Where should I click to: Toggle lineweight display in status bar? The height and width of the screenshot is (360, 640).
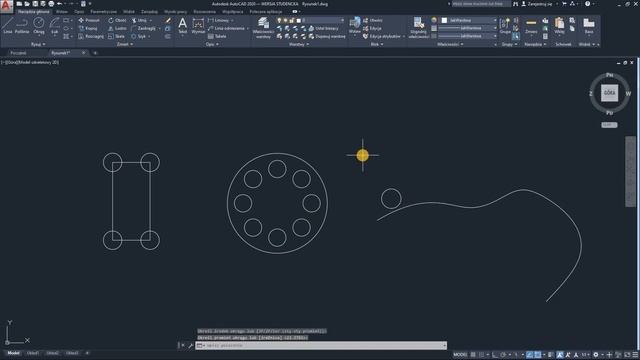pyautogui.click(x=551, y=355)
